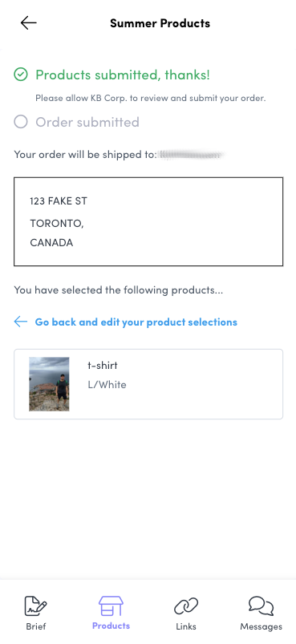Click the L/White variant text
296x644 pixels.
coord(107,385)
